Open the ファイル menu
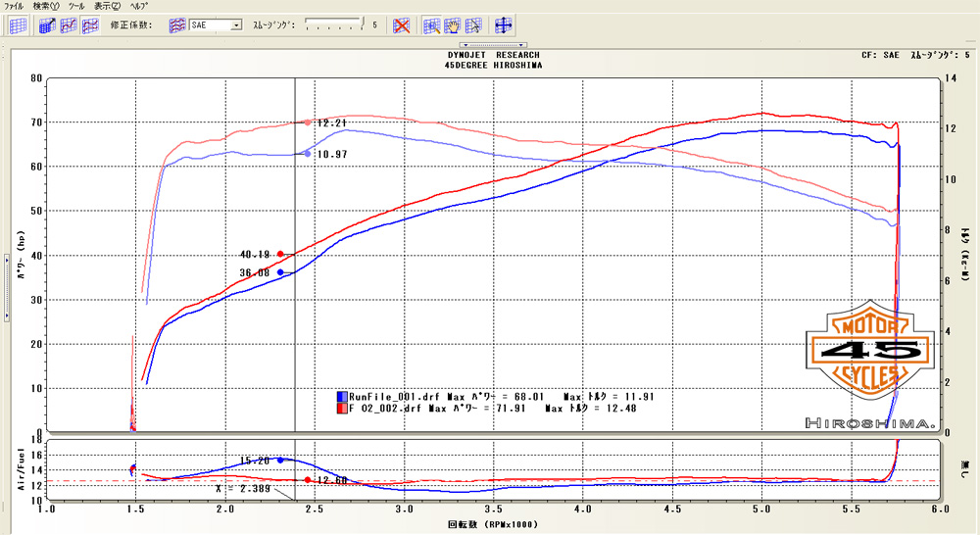Viewport: 980px width, 535px height. coord(15,6)
